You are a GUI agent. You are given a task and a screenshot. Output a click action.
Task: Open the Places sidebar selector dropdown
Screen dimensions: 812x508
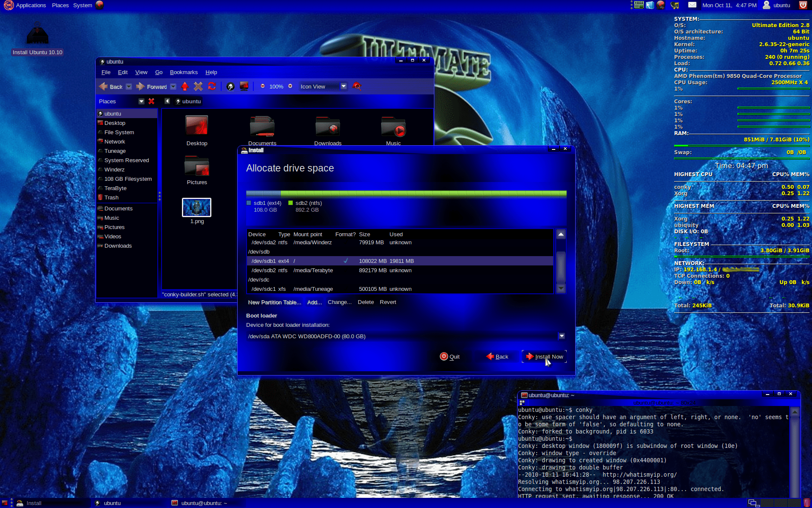coord(141,101)
